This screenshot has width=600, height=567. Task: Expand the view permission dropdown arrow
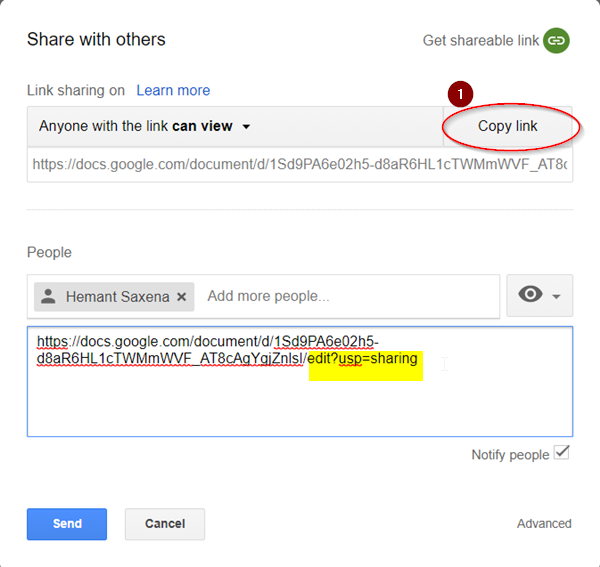(556, 296)
